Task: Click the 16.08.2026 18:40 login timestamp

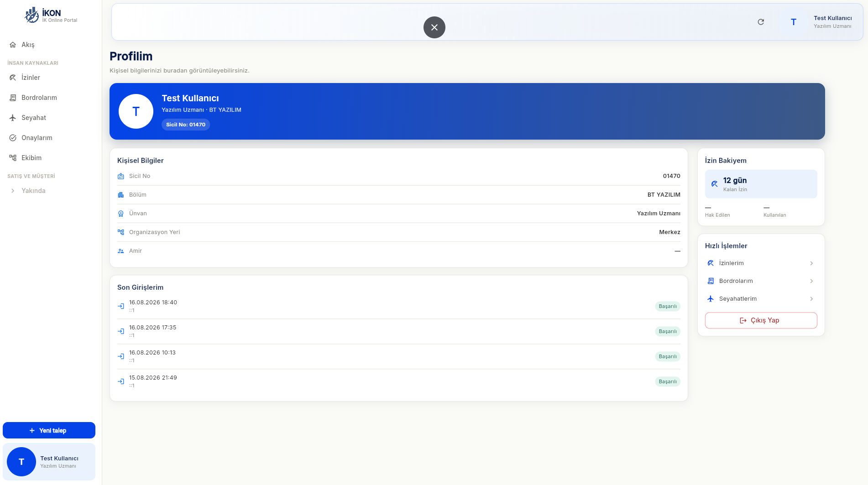Action: 153,302
